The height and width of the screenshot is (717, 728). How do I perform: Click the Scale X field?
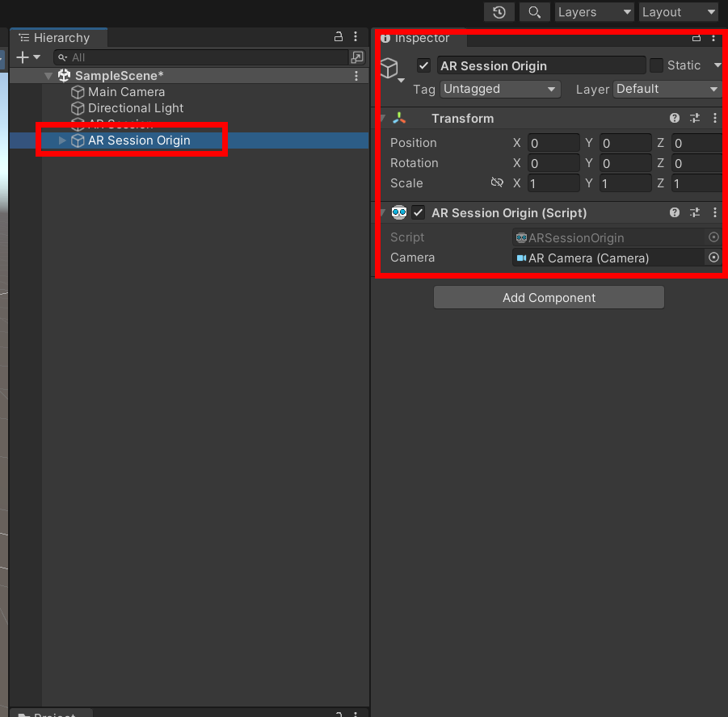553,183
